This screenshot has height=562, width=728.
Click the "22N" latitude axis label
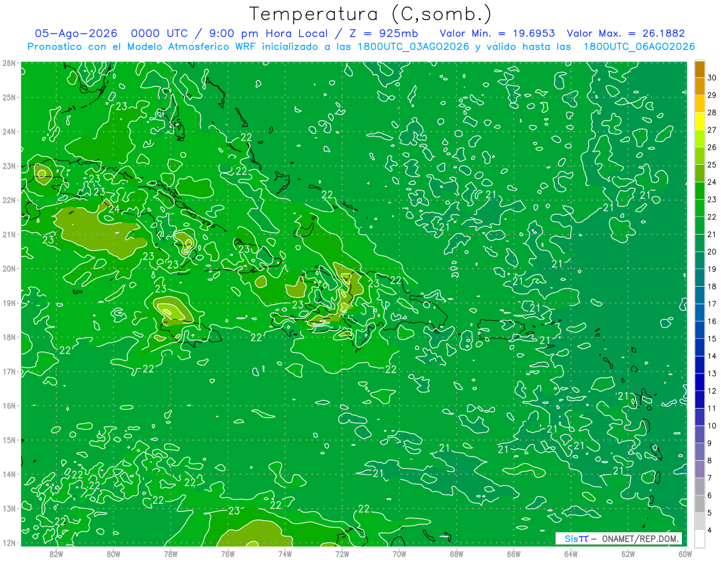(x=9, y=200)
